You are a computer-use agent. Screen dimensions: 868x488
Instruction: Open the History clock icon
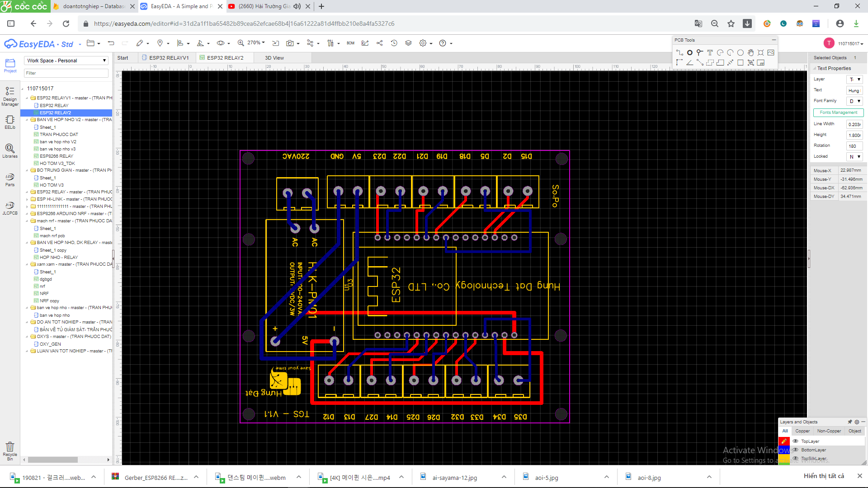pos(394,43)
